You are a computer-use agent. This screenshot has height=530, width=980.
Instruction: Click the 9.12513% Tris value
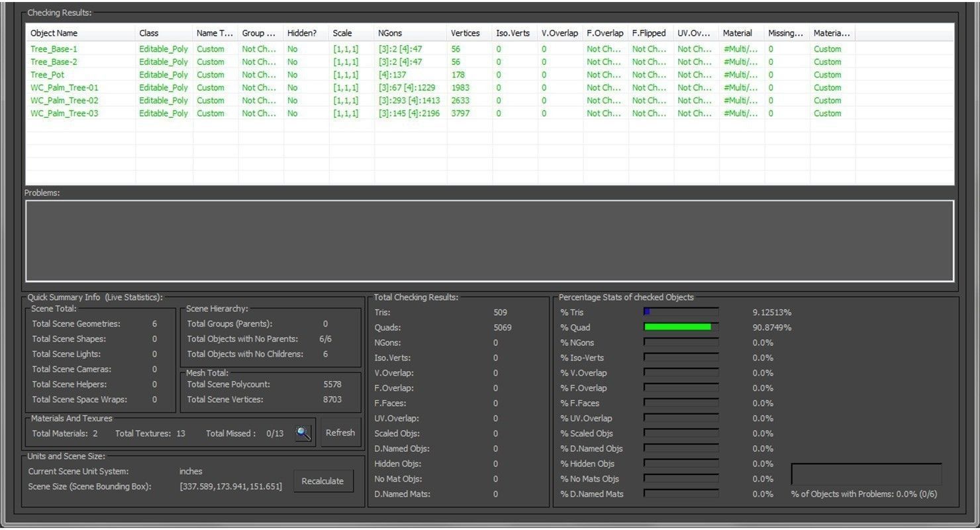click(772, 313)
